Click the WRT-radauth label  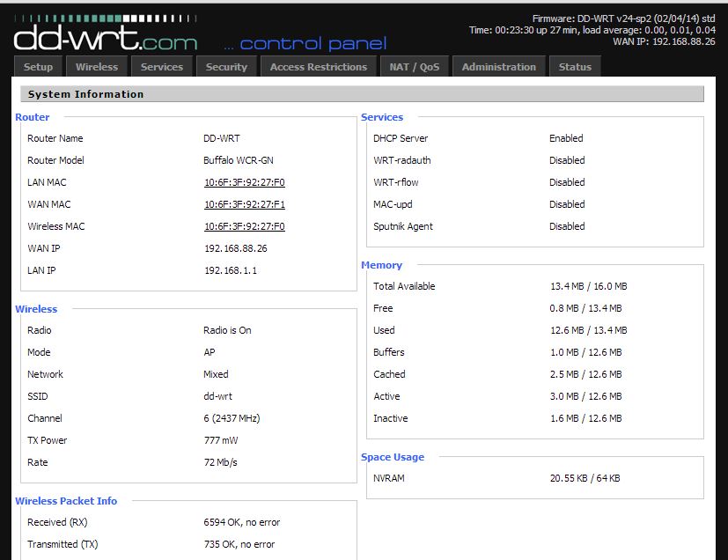point(402,160)
